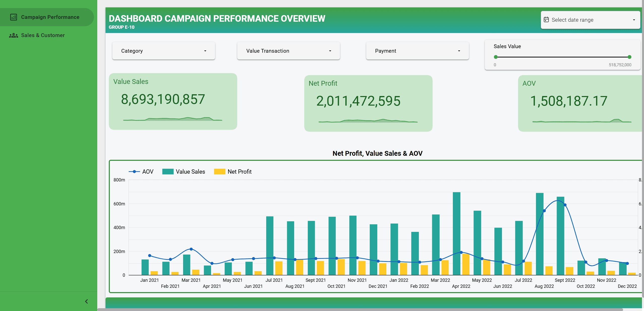This screenshot has width=644, height=311.
Task: Click the Apr 2022 Net Profit bar
Action: pos(466,264)
